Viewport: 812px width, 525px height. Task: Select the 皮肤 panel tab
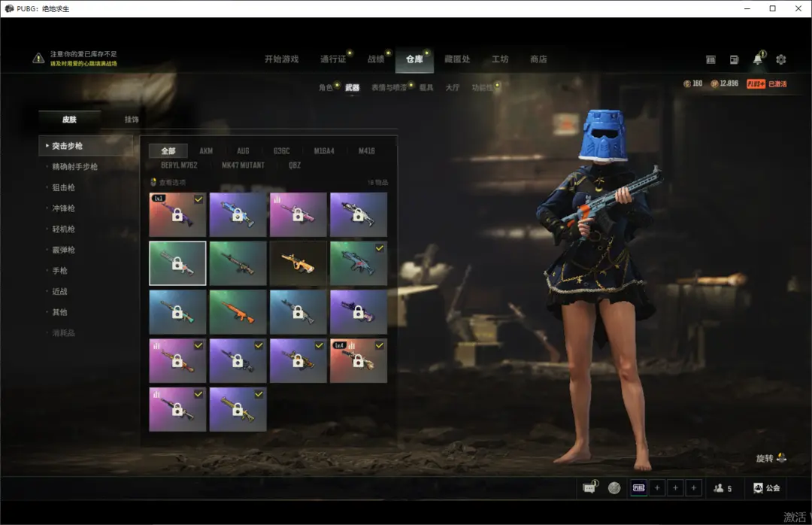tap(69, 120)
